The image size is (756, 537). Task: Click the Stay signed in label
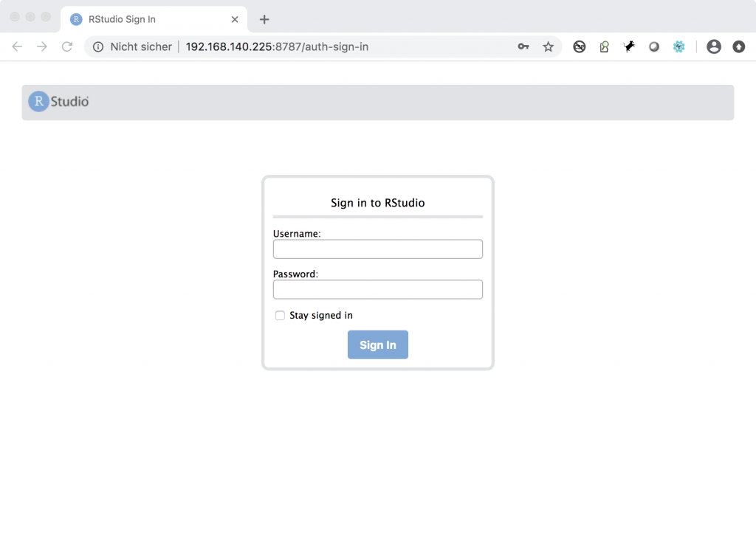click(321, 316)
